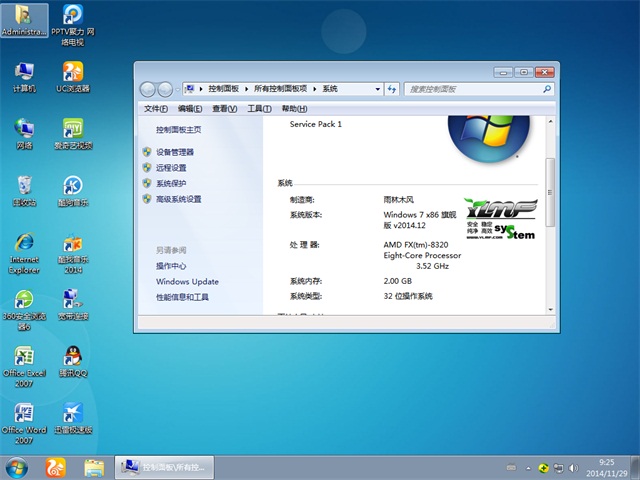Open Internet Explorer desktop icon
The height and width of the screenshot is (480, 640).
click(24, 248)
